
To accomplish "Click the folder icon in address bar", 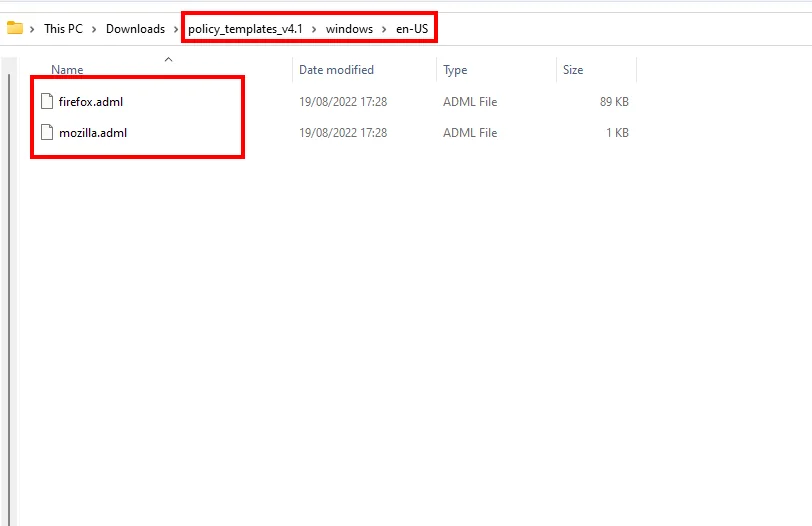I will [14, 28].
